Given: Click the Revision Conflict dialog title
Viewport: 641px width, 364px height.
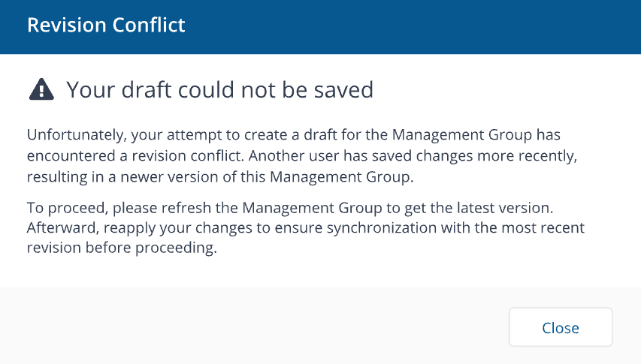Looking at the screenshot, I should pos(106,25).
